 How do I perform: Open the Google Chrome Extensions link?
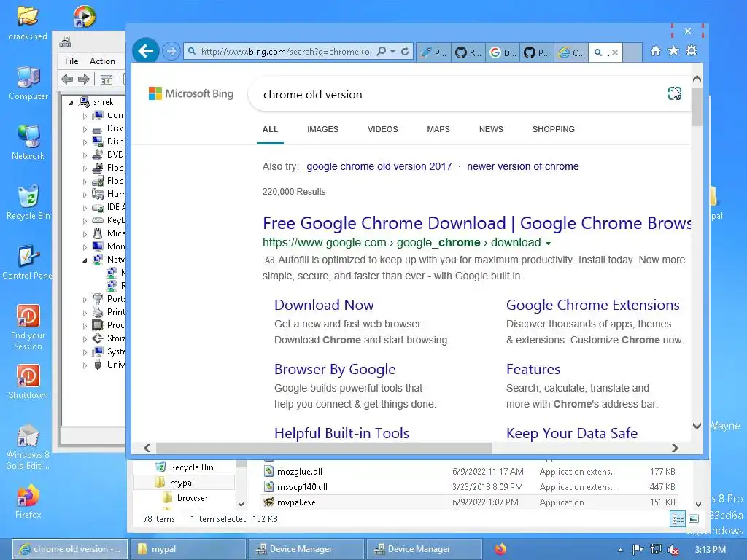pyautogui.click(x=592, y=305)
